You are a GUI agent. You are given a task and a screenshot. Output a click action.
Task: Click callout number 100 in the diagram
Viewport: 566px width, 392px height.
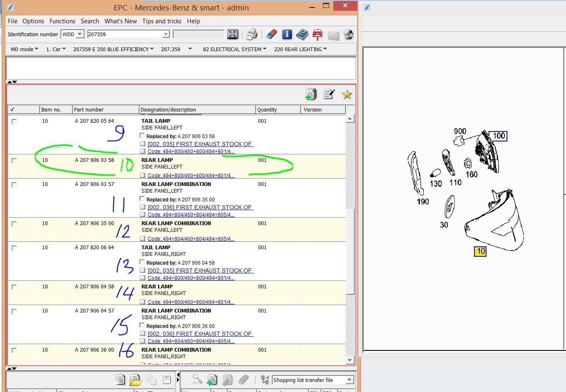coord(498,136)
